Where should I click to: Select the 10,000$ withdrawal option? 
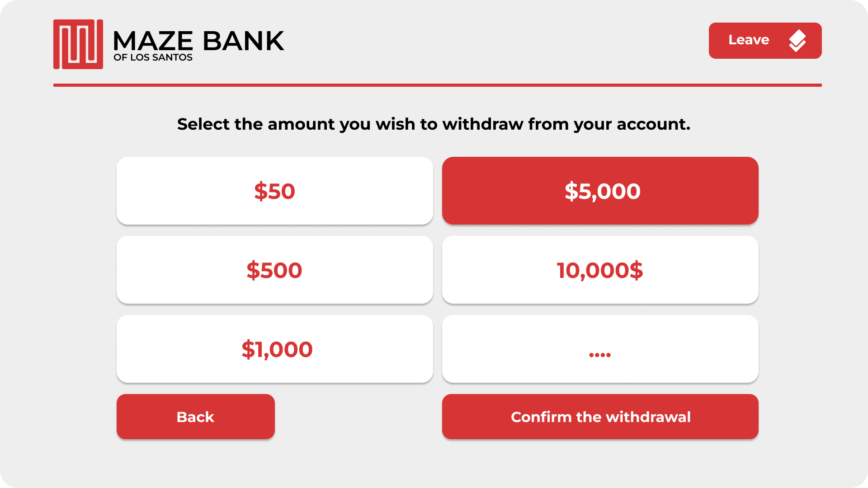[600, 270]
